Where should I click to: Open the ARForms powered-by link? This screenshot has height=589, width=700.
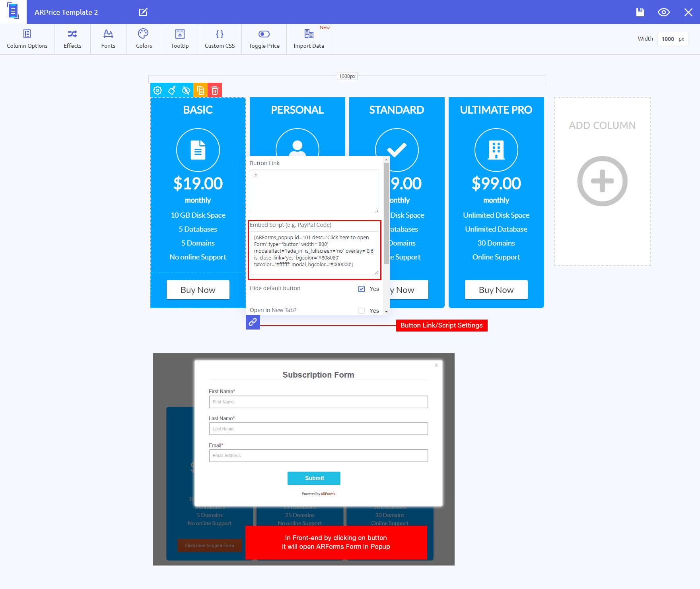[328, 494]
